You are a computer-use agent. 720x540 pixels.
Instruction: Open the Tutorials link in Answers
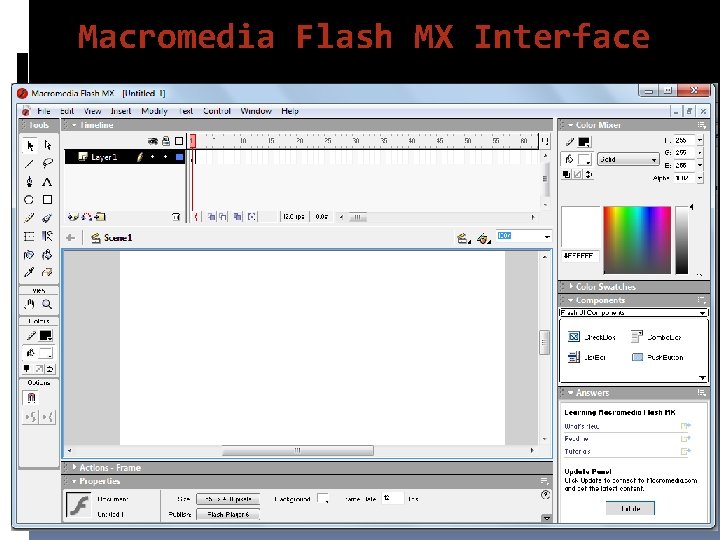point(577,452)
